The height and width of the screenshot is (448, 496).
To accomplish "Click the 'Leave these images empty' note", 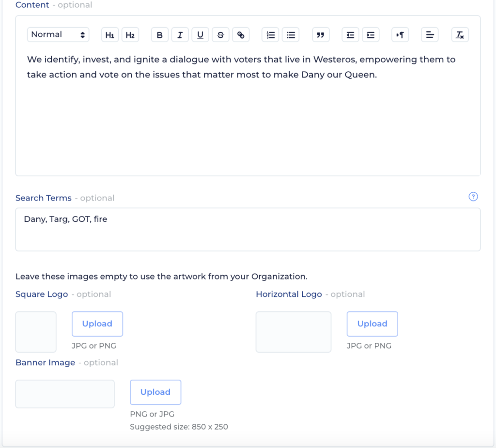I will coord(161,277).
